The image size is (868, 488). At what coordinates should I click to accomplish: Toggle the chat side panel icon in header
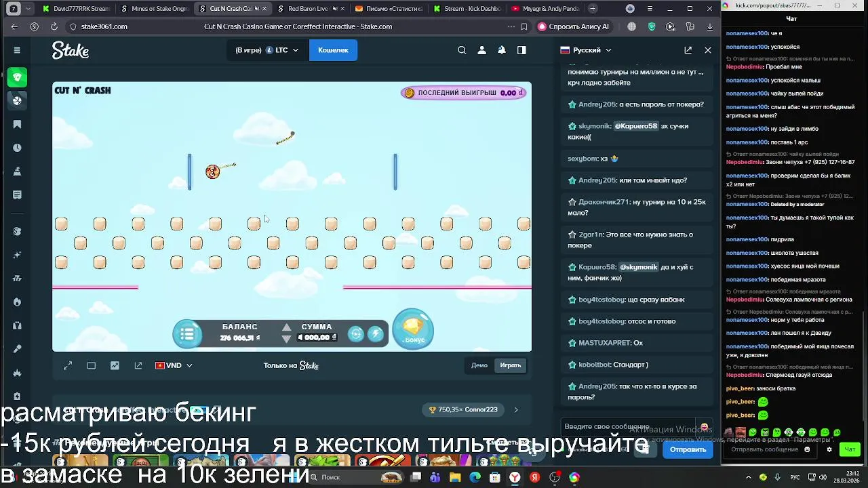pyautogui.click(x=521, y=50)
